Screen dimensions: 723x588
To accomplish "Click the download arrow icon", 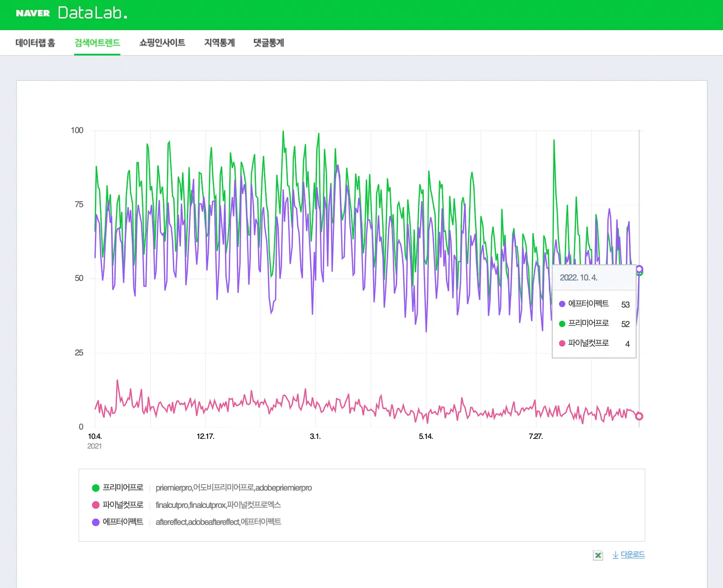I will tap(615, 555).
